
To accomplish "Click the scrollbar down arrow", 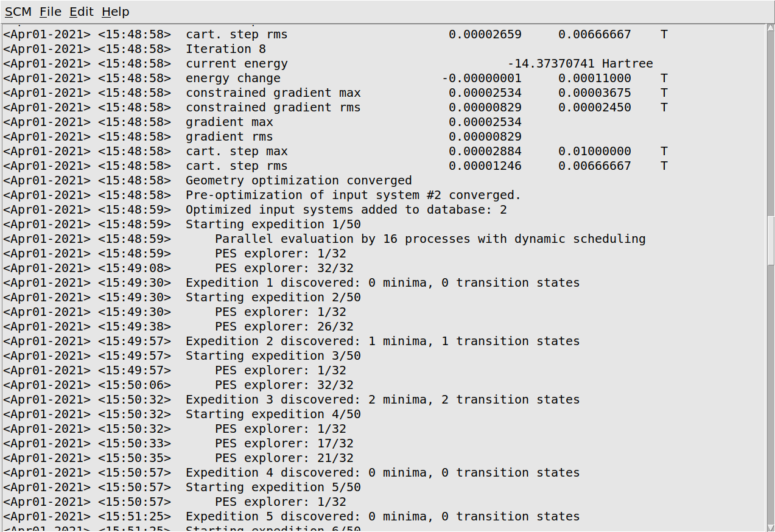I will (770, 527).
